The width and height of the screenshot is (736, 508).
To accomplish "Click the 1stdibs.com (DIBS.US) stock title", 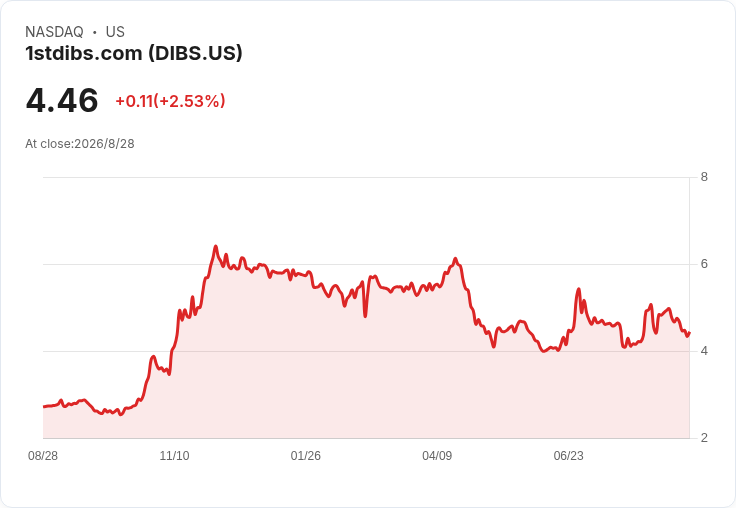I will click(134, 53).
